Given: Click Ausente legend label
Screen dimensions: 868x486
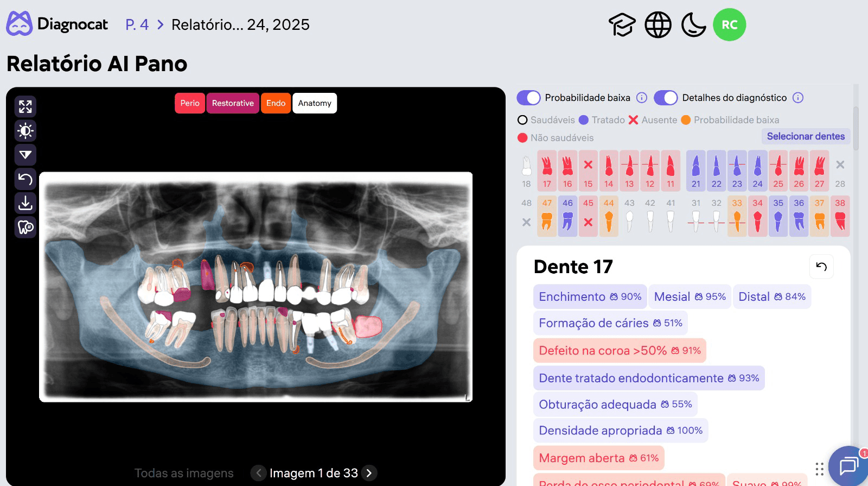Looking at the screenshot, I should click(659, 120).
